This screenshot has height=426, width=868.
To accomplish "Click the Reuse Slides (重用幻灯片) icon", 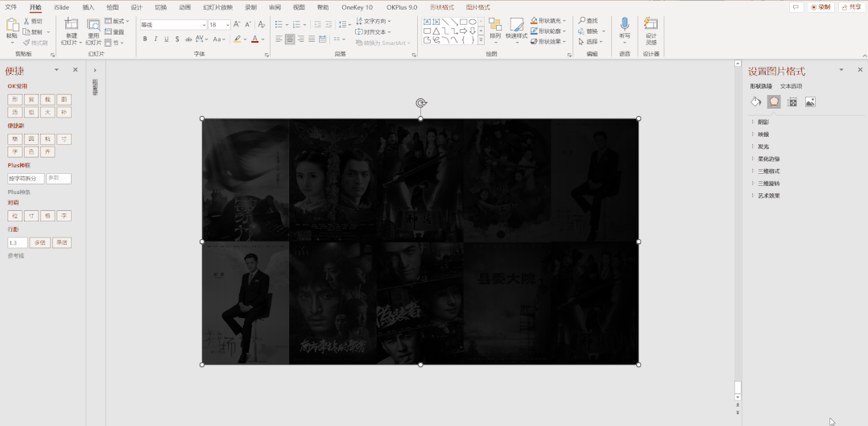I will click(93, 24).
